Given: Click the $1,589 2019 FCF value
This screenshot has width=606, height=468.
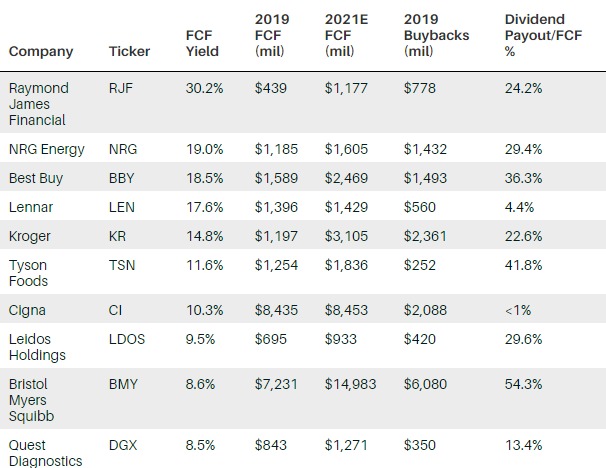Looking at the screenshot, I should point(276,178).
